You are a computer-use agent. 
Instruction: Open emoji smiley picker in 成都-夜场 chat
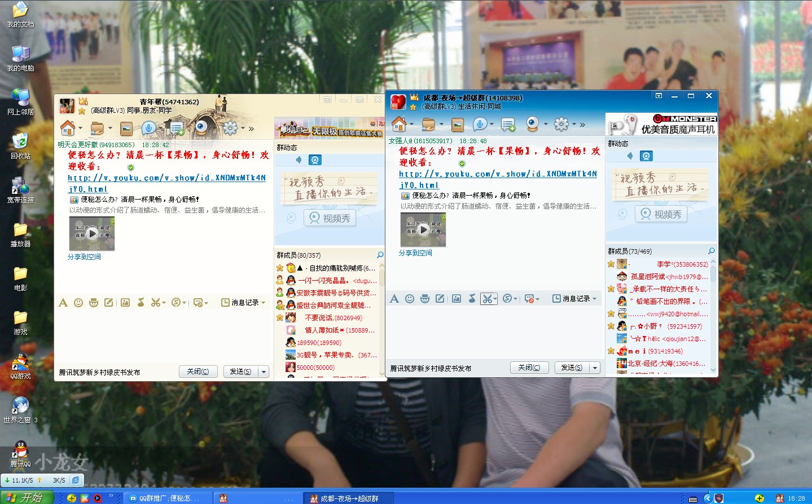coord(410,299)
